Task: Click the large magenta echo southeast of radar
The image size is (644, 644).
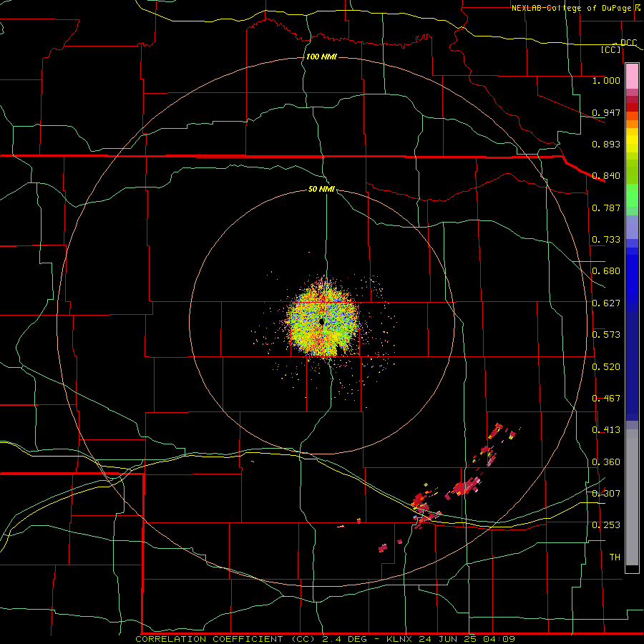Action: (x=464, y=487)
